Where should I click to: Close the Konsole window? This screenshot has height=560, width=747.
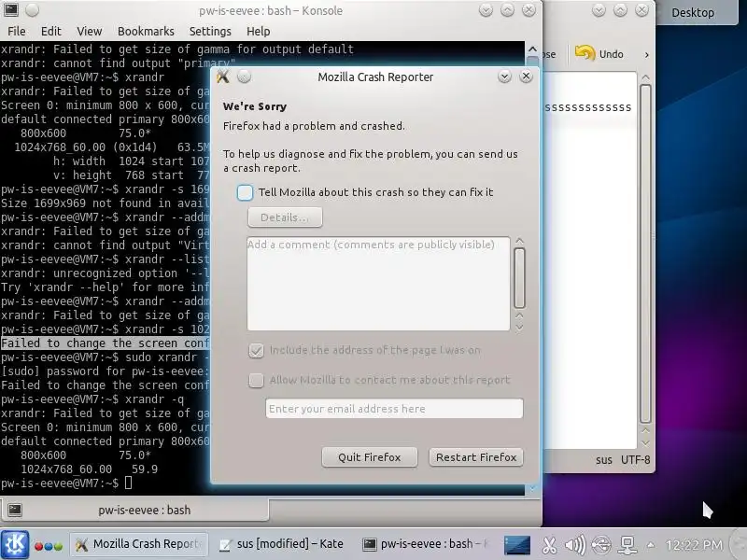529,10
